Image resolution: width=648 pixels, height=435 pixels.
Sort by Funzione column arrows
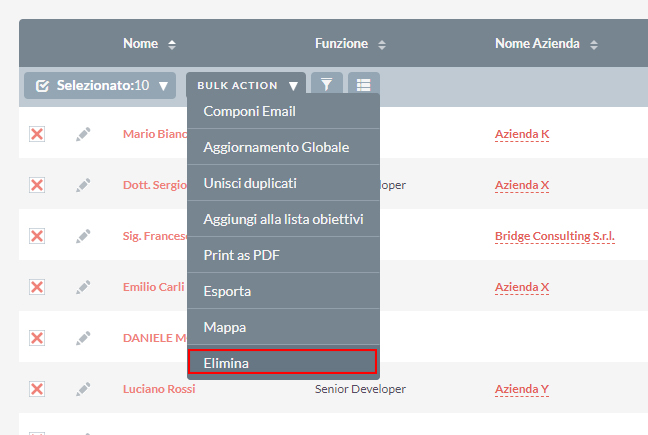[x=382, y=45]
